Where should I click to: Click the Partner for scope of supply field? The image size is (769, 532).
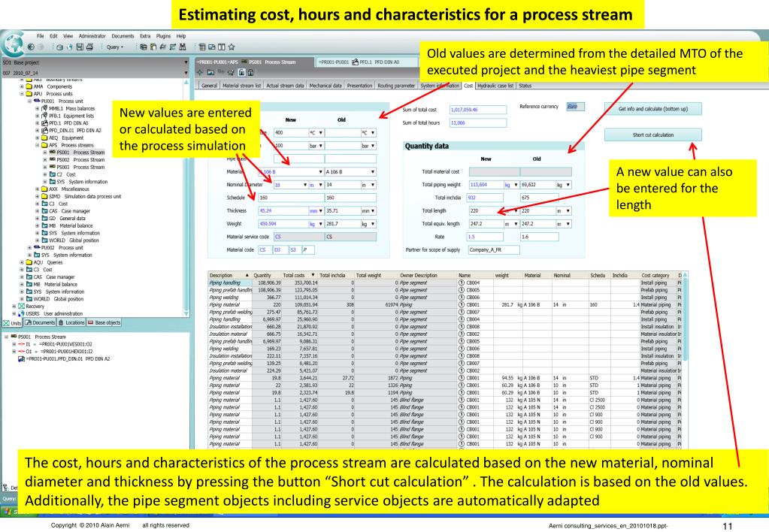[x=493, y=250]
